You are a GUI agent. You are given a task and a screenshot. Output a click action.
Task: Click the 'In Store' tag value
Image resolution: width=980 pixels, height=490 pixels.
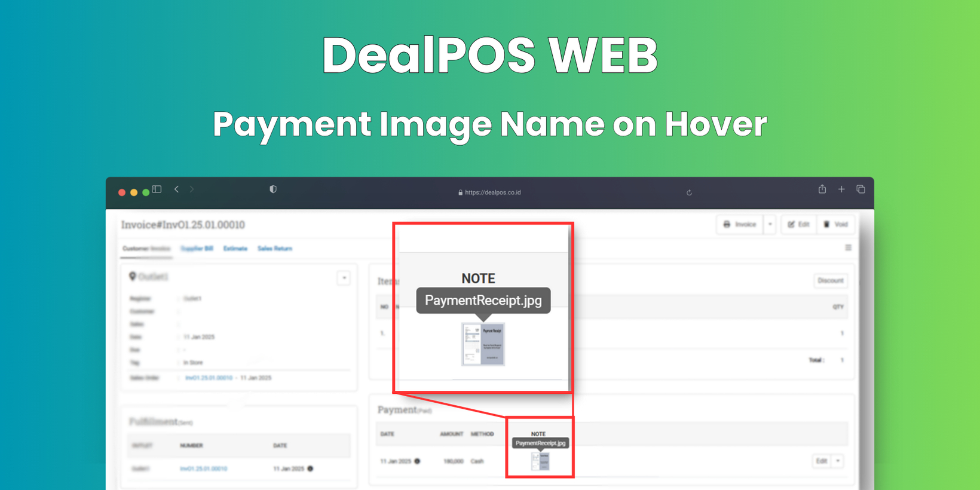pos(193,363)
